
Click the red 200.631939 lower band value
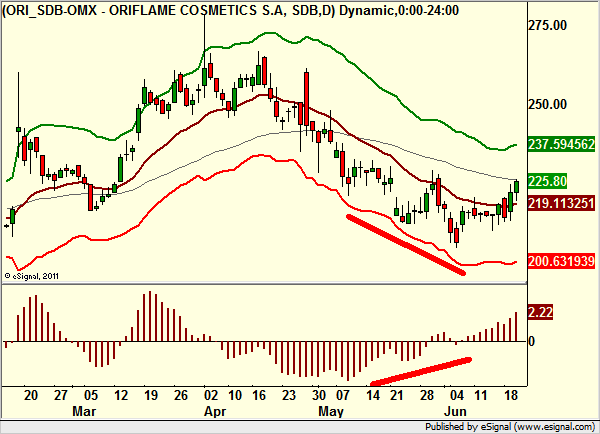pos(561,261)
